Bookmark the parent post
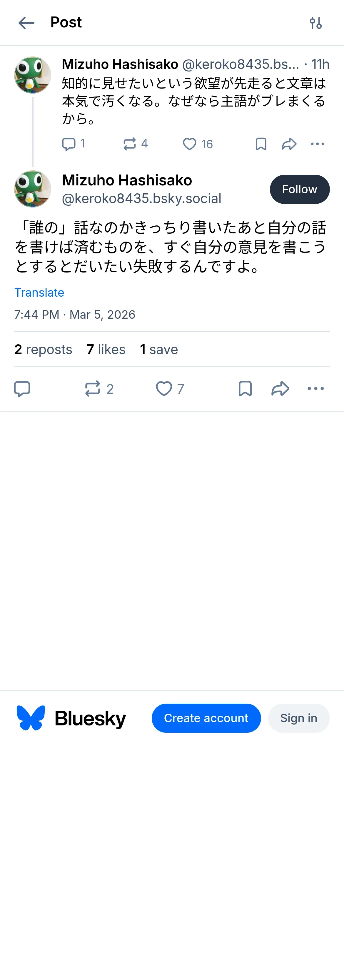The width and height of the screenshot is (344, 980). point(261,144)
